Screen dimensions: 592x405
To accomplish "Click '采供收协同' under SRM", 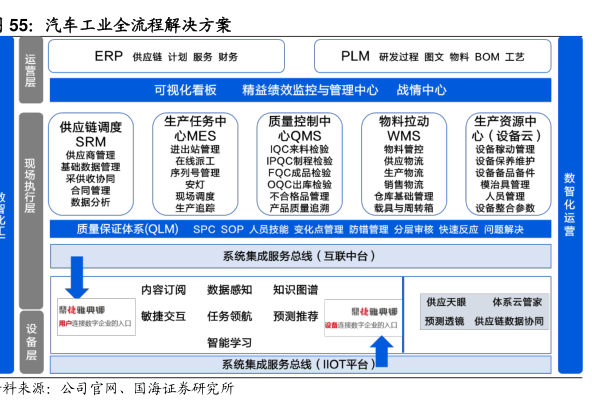I will (91, 179).
